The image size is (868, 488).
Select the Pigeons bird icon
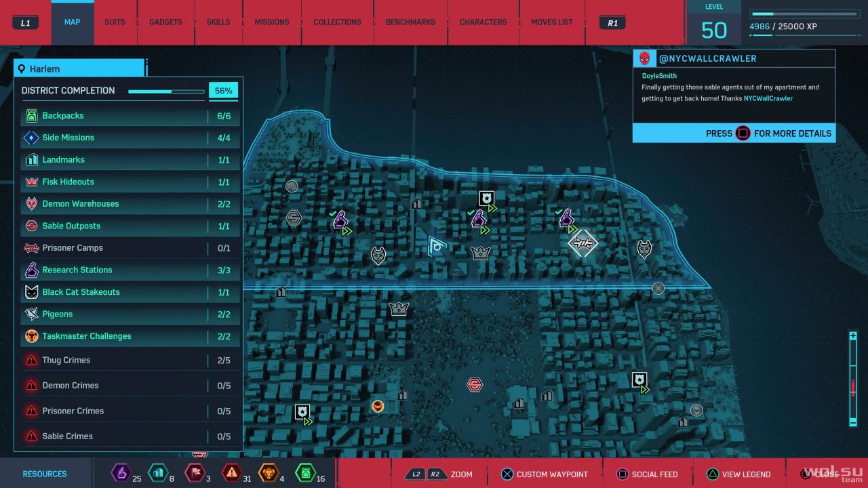(31, 314)
